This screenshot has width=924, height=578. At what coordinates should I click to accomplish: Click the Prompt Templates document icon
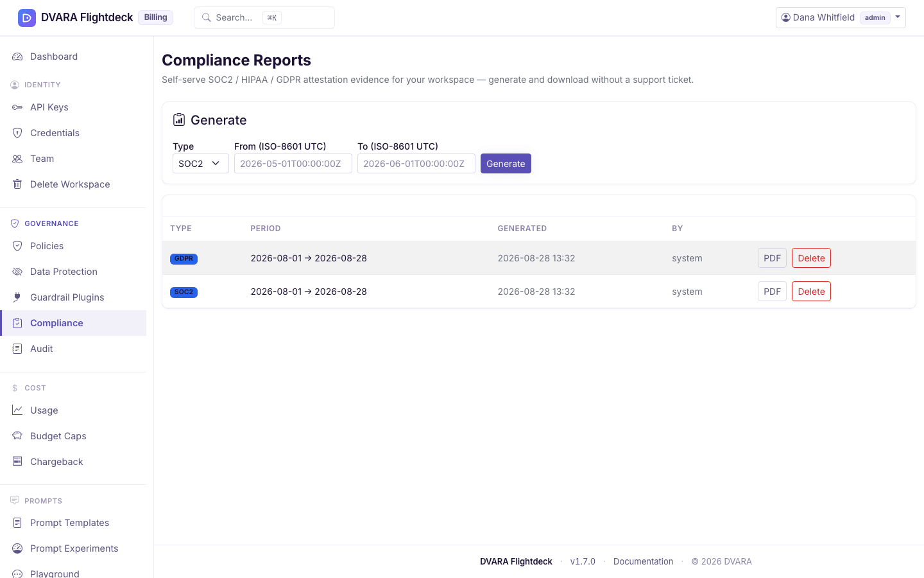pyautogui.click(x=17, y=523)
